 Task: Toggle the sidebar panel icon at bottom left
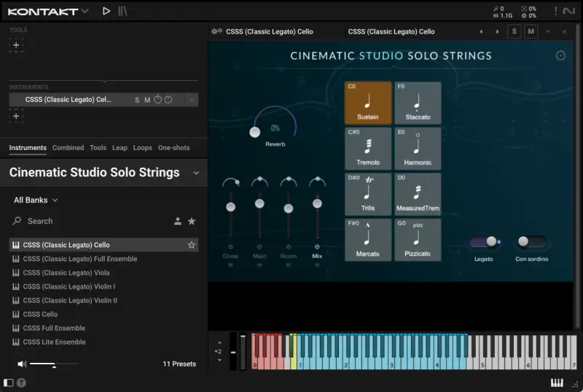8,383
